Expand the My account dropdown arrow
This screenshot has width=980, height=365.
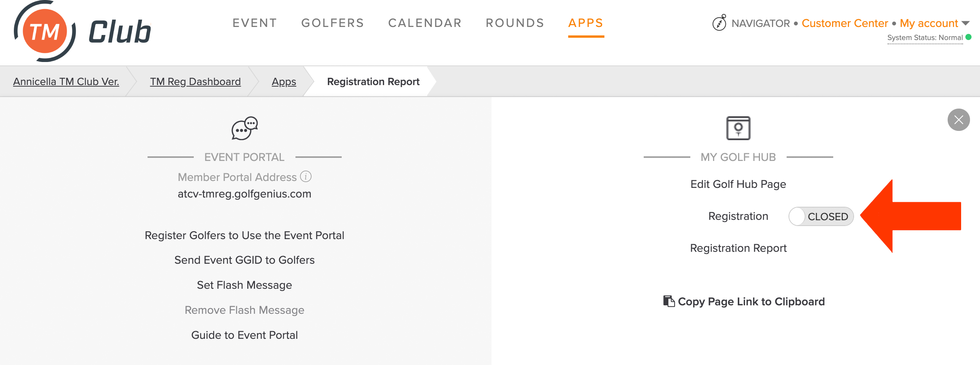click(x=965, y=23)
